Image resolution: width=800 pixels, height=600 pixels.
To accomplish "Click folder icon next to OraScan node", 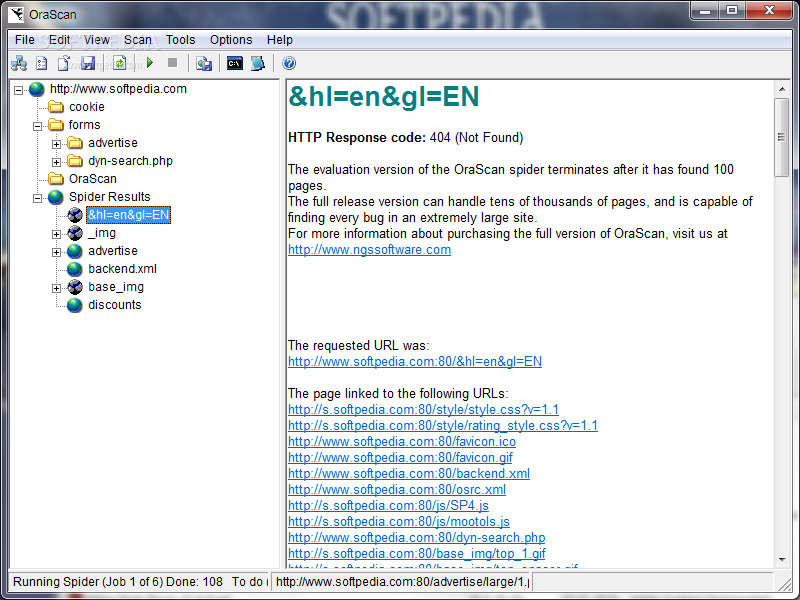I will 56,179.
